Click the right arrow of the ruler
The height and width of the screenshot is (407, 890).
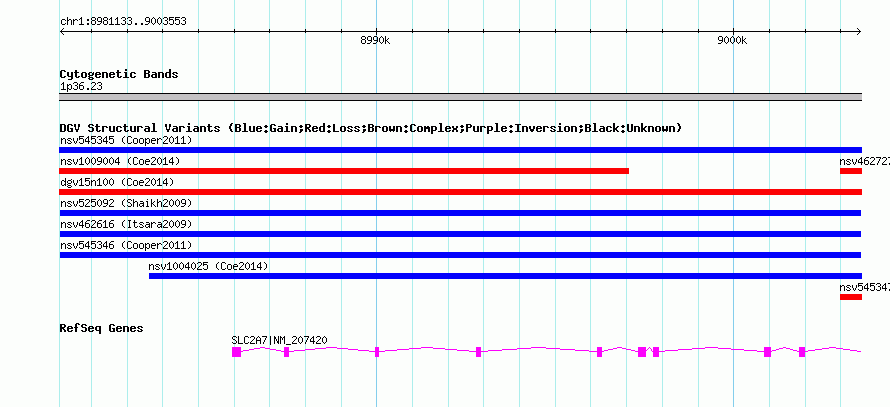[x=858, y=32]
